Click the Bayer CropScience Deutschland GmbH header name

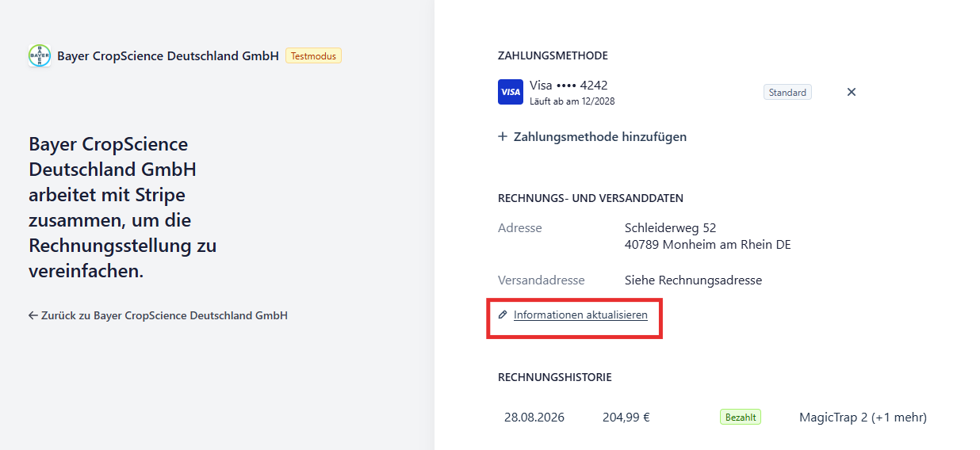[x=168, y=55]
